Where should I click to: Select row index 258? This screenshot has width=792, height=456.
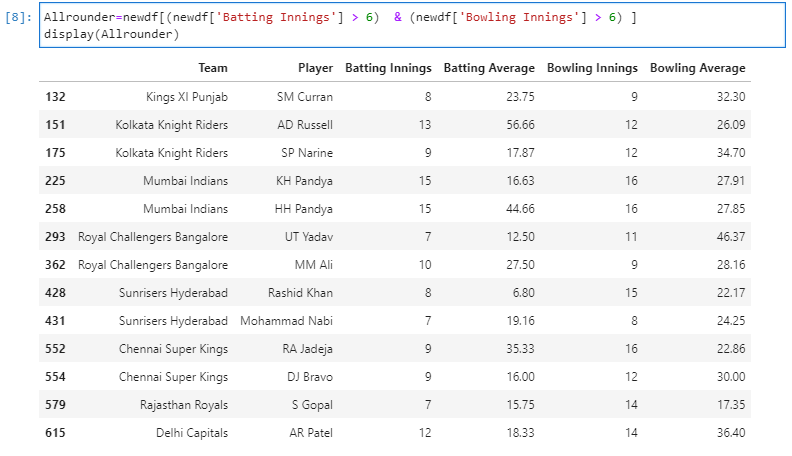tap(55, 209)
